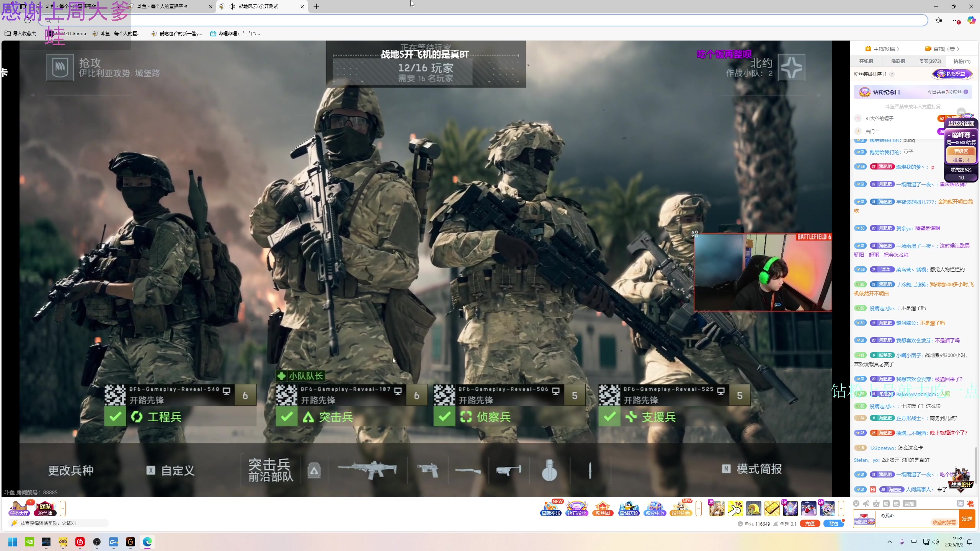980x551 pixels.
Task: Toggle system volume icon in tray
Action: pos(936,542)
